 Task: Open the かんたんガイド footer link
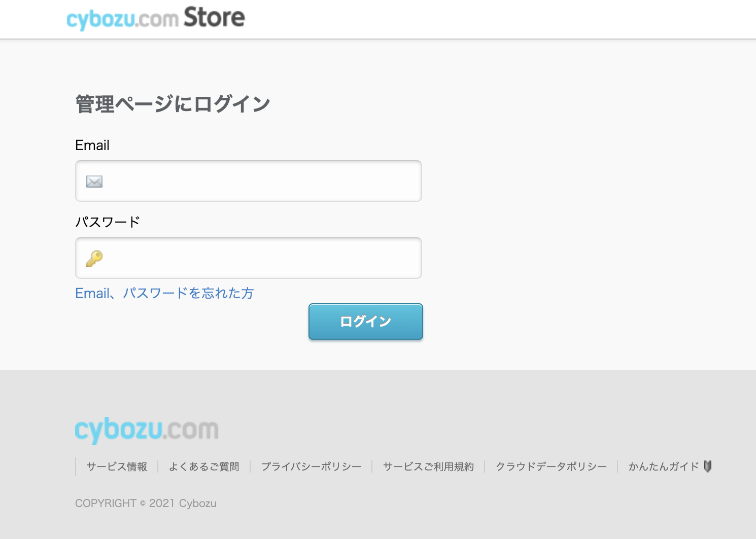click(x=664, y=467)
